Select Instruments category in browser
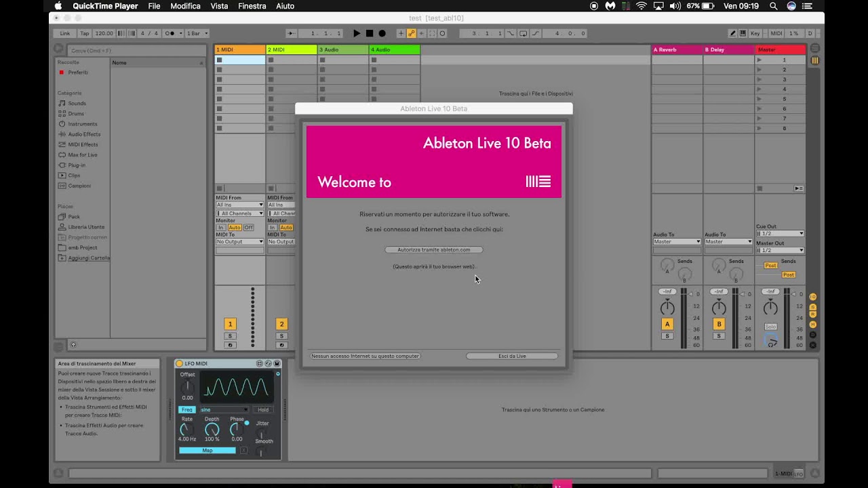The height and width of the screenshot is (488, 868). click(82, 124)
